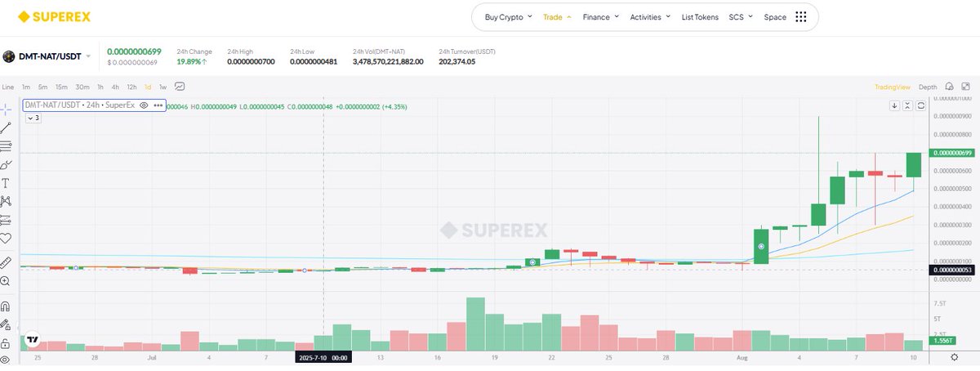Toggle hide all drawings eye icon
980x371 pixels.
[6, 360]
